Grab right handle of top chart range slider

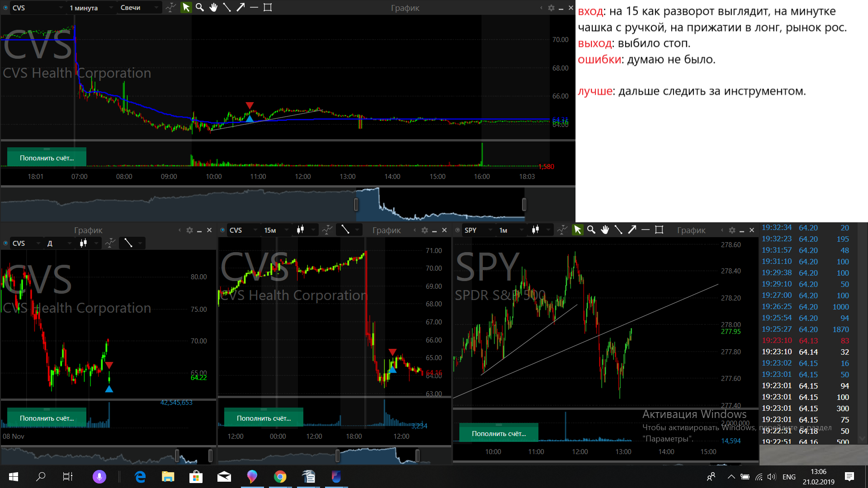[x=524, y=205]
